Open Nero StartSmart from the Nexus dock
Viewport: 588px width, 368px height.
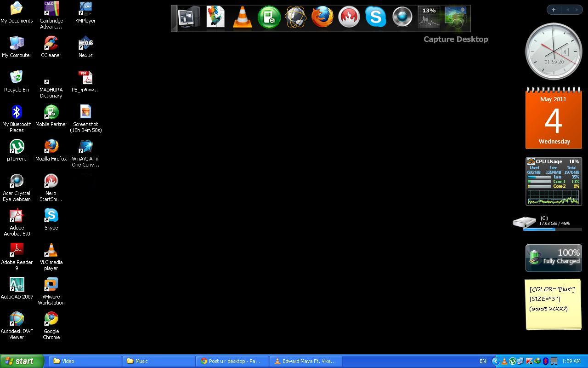(349, 17)
